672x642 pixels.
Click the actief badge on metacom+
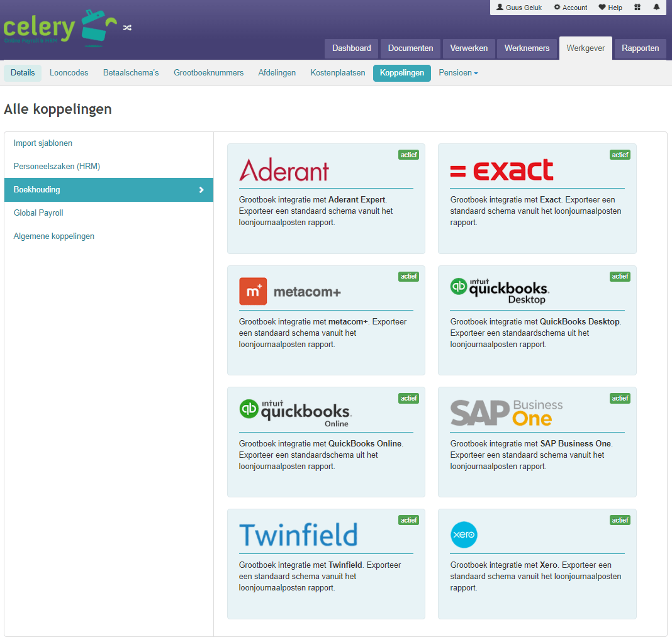tap(408, 277)
